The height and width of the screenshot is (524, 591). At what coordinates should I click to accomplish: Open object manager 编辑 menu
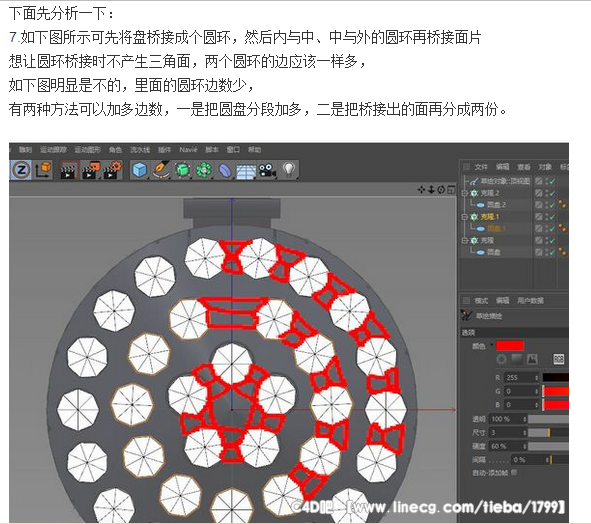(502, 167)
